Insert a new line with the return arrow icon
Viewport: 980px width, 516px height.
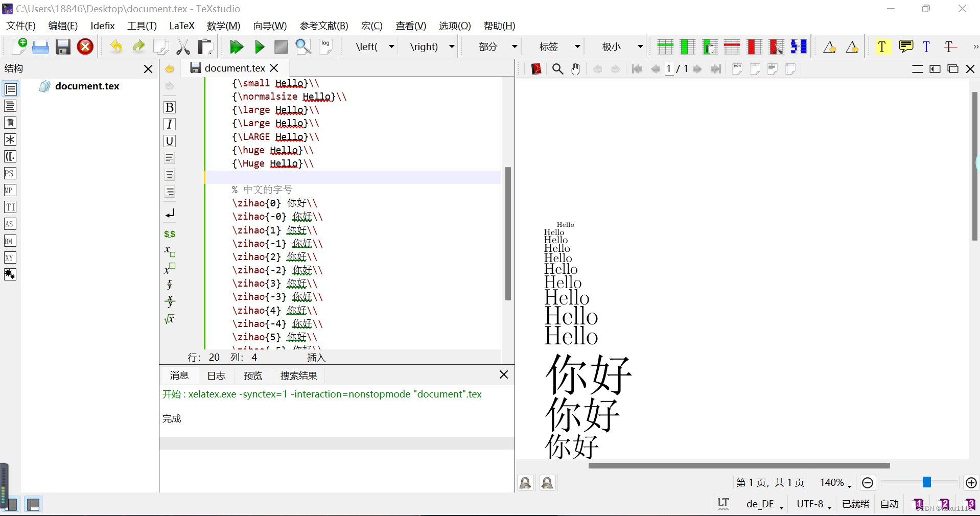coord(170,214)
